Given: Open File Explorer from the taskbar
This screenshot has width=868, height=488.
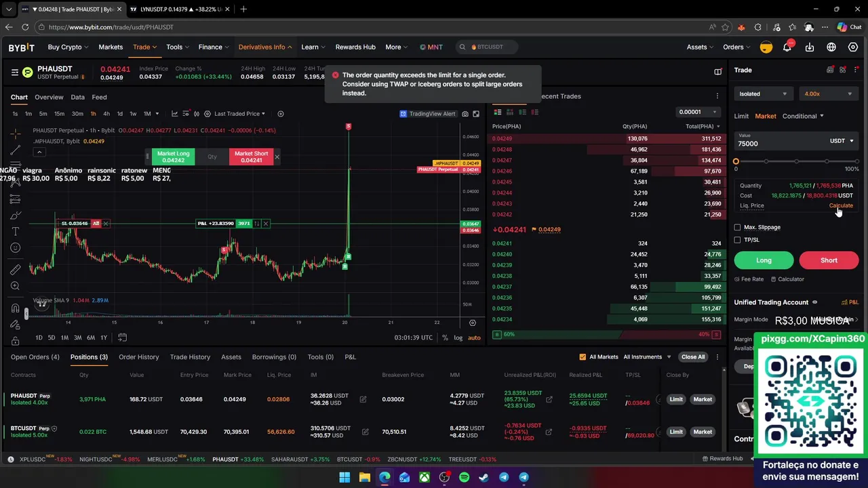Looking at the screenshot, I should pos(364,477).
